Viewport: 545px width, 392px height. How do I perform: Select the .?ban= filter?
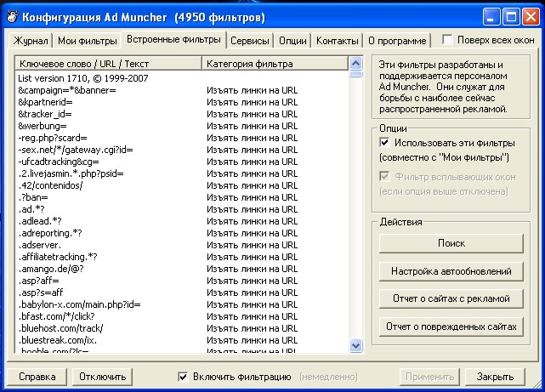click(182, 197)
